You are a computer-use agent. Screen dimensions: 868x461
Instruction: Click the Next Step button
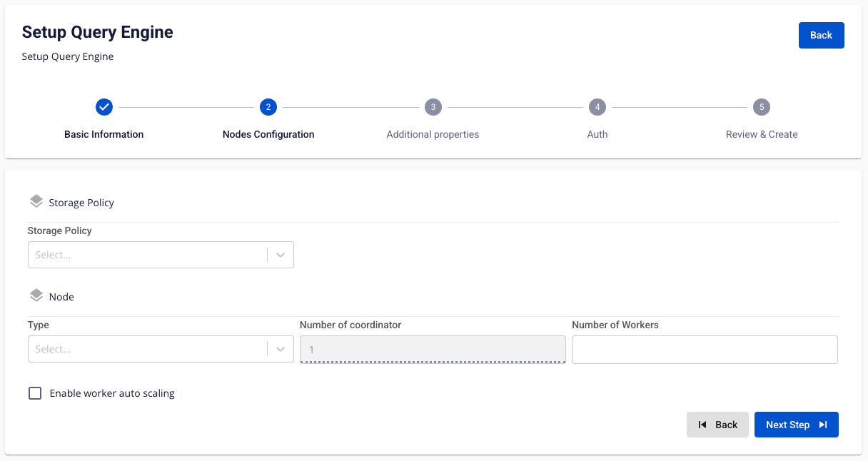pyautogui.click(x=796, y=425)
